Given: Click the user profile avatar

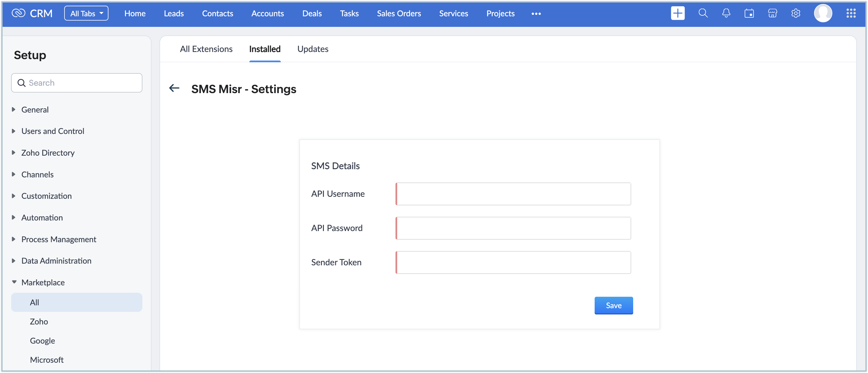Looking at the screenshot, I should tap(823, 13).
